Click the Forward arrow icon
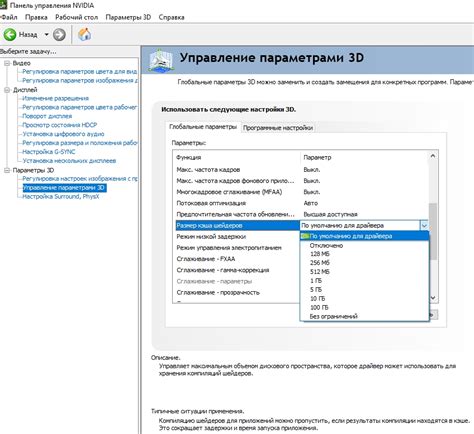 coord(59,35)
